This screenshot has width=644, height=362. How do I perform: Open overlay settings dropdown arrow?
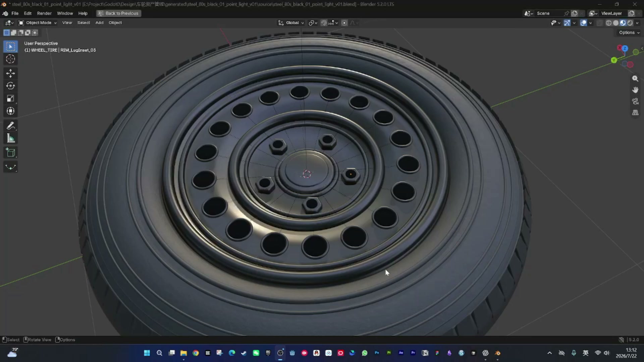(591, 23)
